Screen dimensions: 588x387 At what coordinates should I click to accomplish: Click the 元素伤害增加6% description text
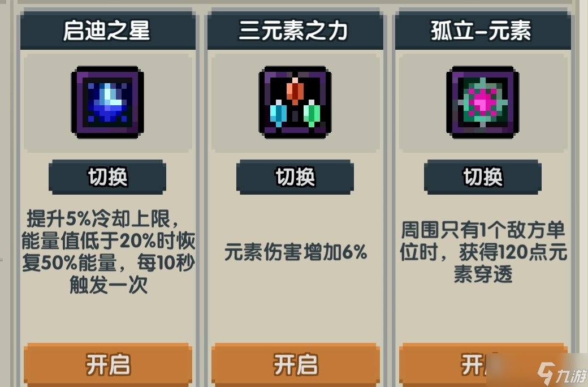point(296,252)
